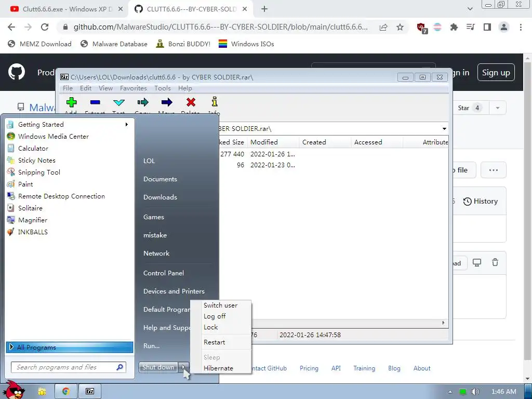
Task: Click GitHub Sign up button
Action: 496,72
